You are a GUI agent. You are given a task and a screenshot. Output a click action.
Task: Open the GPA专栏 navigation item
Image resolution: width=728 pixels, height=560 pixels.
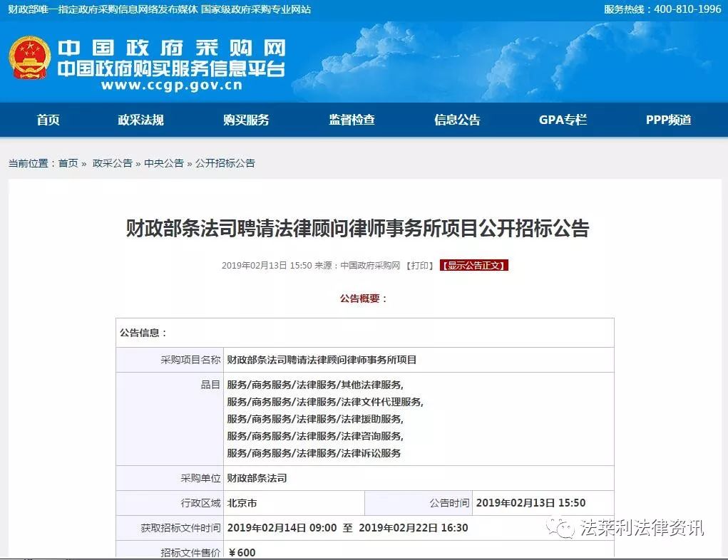tap(563, 120)
